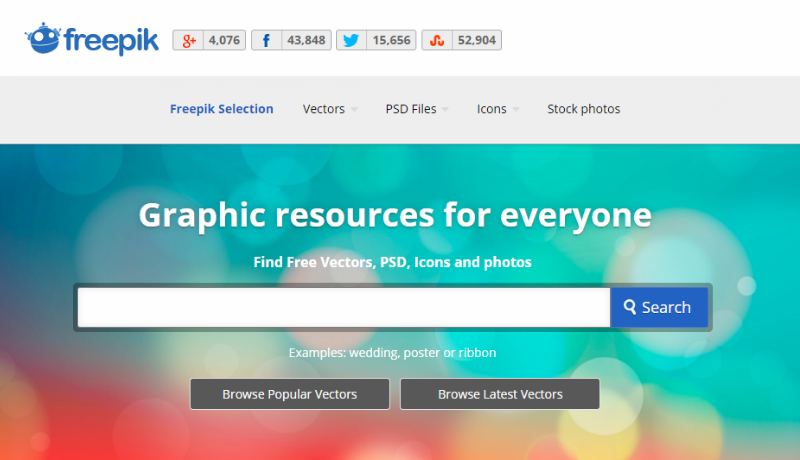
Task: Click the Facebook share icon
Action: (266, 40)
